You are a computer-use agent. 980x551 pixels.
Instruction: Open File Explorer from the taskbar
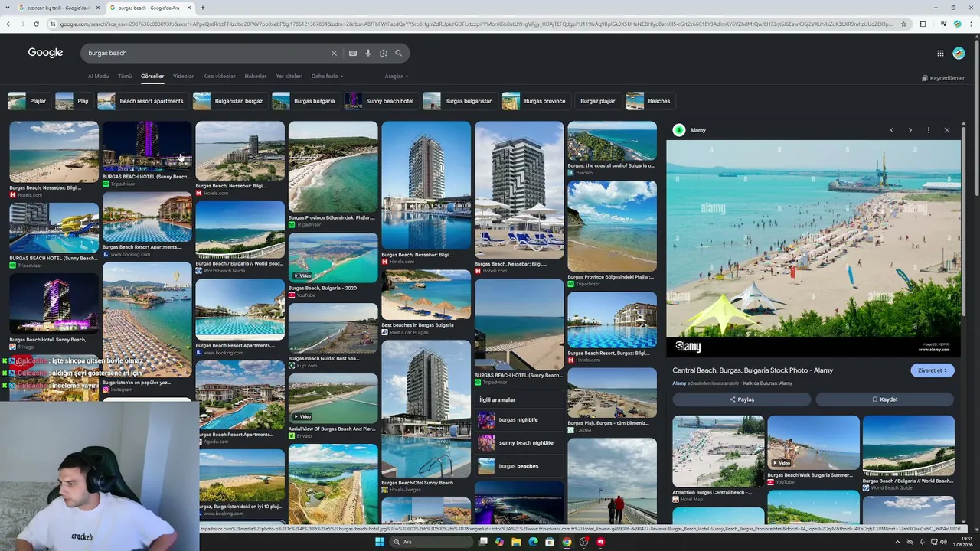(516, 542)
